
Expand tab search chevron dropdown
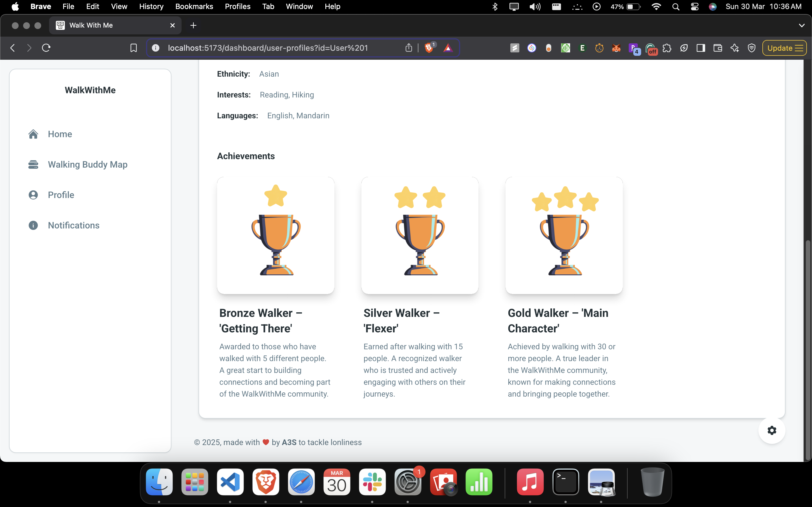point(802,25)
